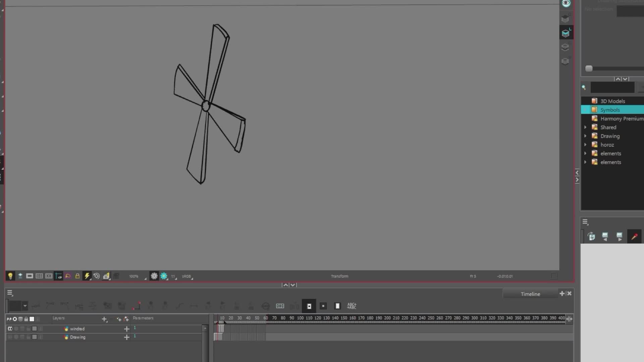Open the Timeline view tab
The width and height of the screenshot is (644, 362).
tap(530, 294)
